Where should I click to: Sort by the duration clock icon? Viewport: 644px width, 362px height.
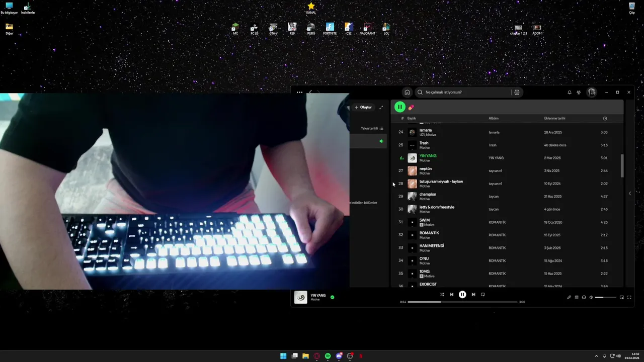tap(605, 118)
